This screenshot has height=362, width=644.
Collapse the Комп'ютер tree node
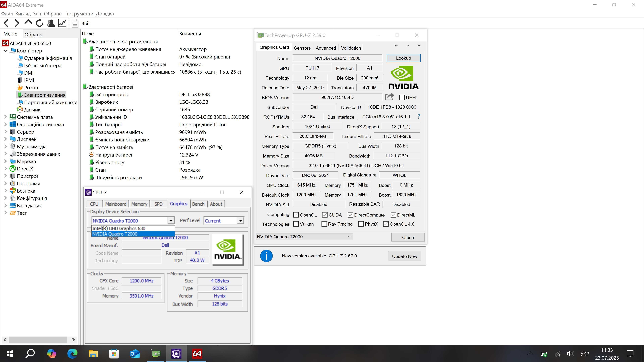click(6, 50)
